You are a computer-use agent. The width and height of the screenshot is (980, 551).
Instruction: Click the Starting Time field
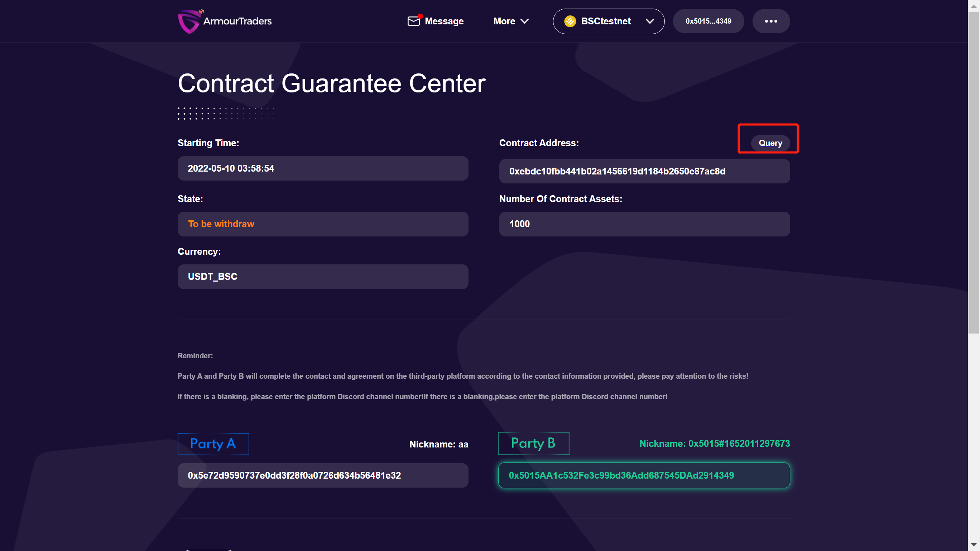pos(323,168)
